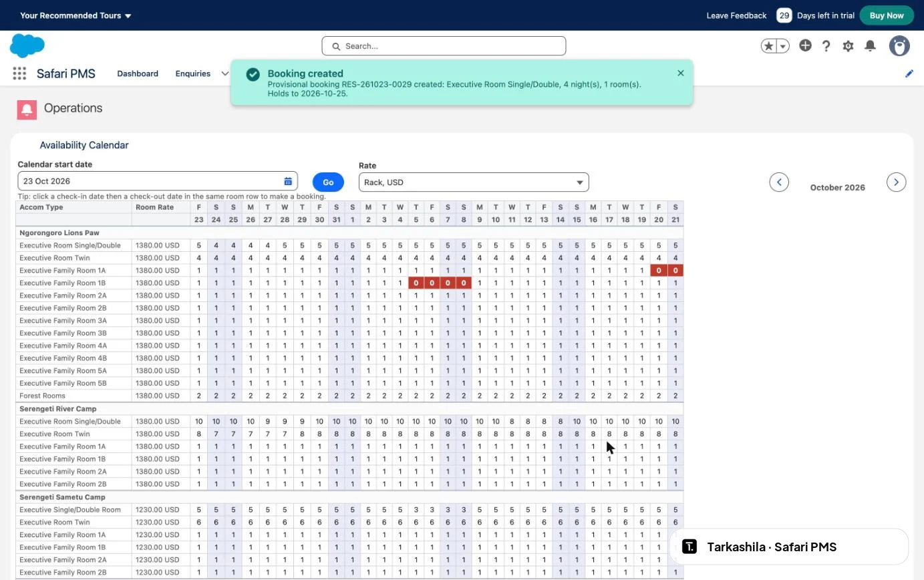Close the Booking created toast
924x580 pixels.
pos(680,73)
